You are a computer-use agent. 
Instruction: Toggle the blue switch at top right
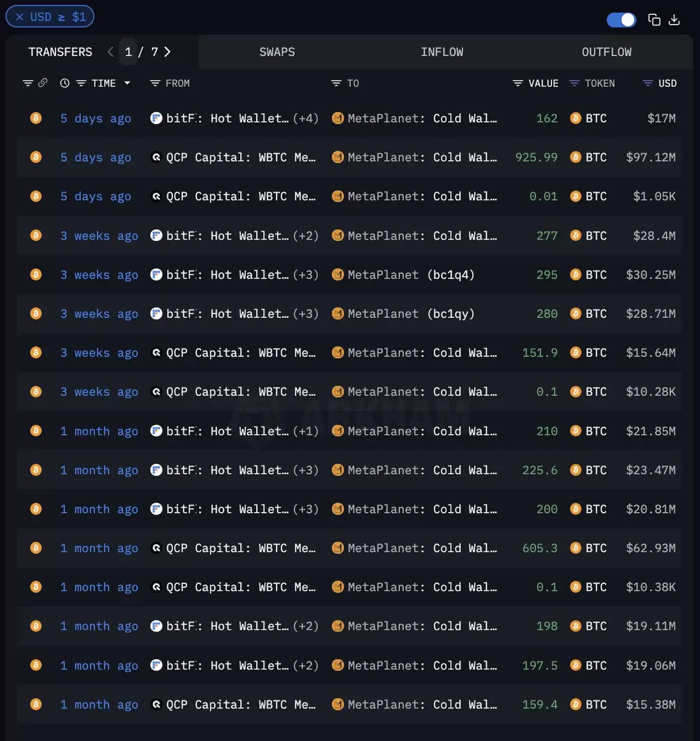coord(622,20)
